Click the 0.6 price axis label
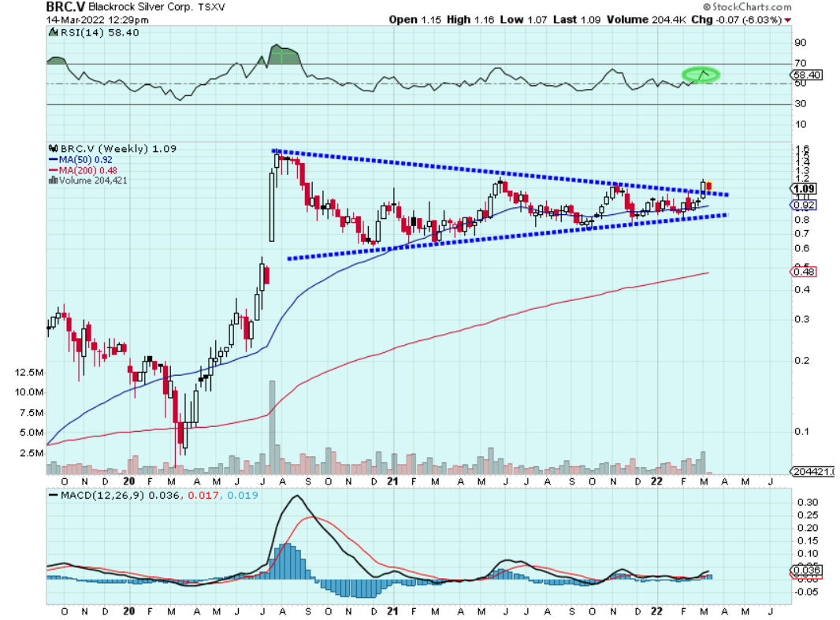The image size is (840, 620). tap(802, 248)
